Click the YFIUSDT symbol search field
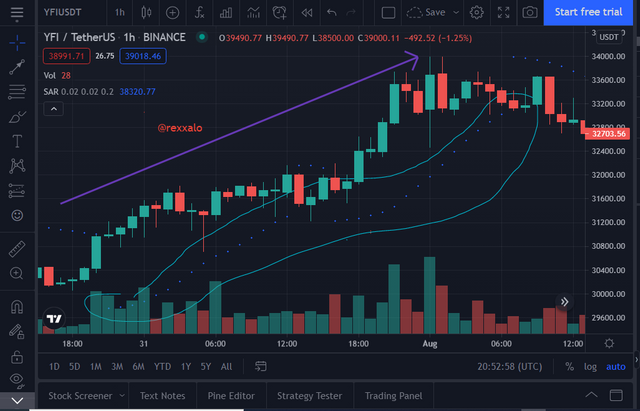This screenshot has width=640, height=411. [x=62, y=12]
